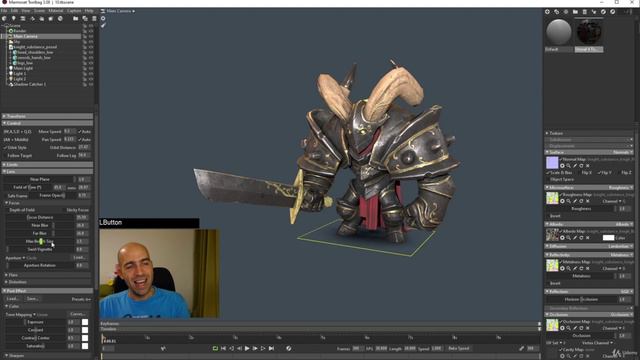This screenshot has width=640, height=360.
Task: Collapse the Post Effect section
Action: 47,291
